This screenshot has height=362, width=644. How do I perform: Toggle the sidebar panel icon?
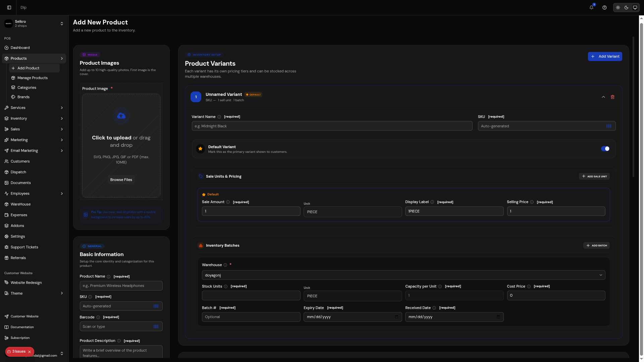pos(9,7)
